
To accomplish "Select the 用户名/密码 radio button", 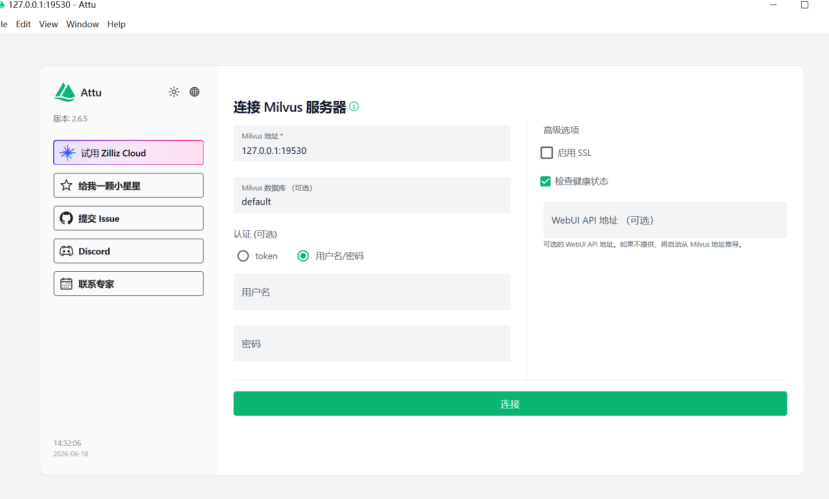I will [x=303, y=256].
